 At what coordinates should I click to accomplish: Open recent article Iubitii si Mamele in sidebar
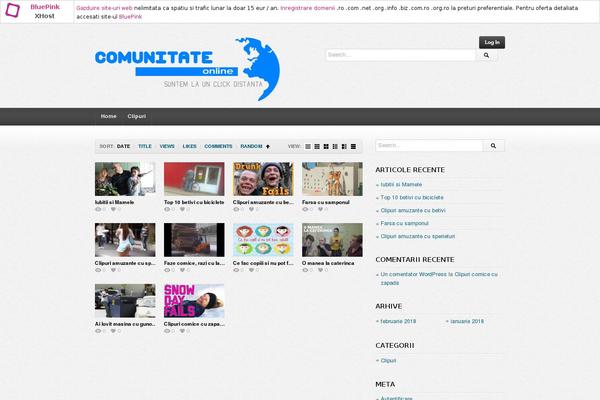click(x=401, y=184)
